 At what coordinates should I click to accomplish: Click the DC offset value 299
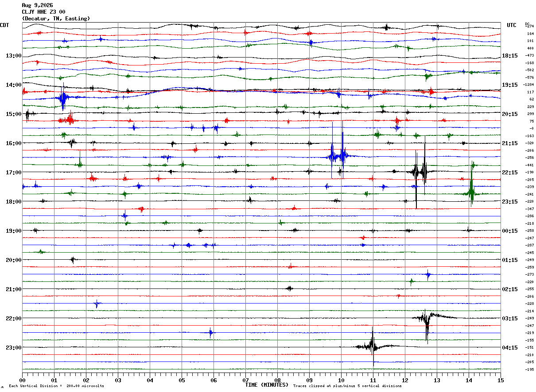tap(530, 114)
